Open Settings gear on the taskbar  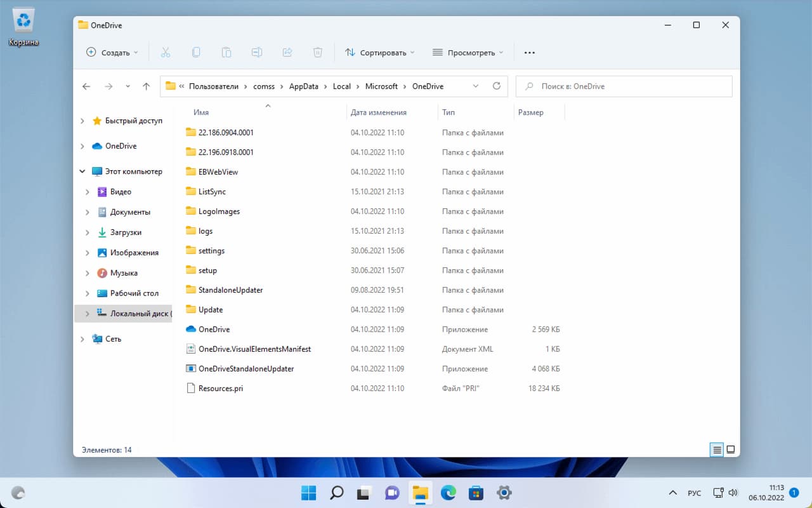point(504,492)
